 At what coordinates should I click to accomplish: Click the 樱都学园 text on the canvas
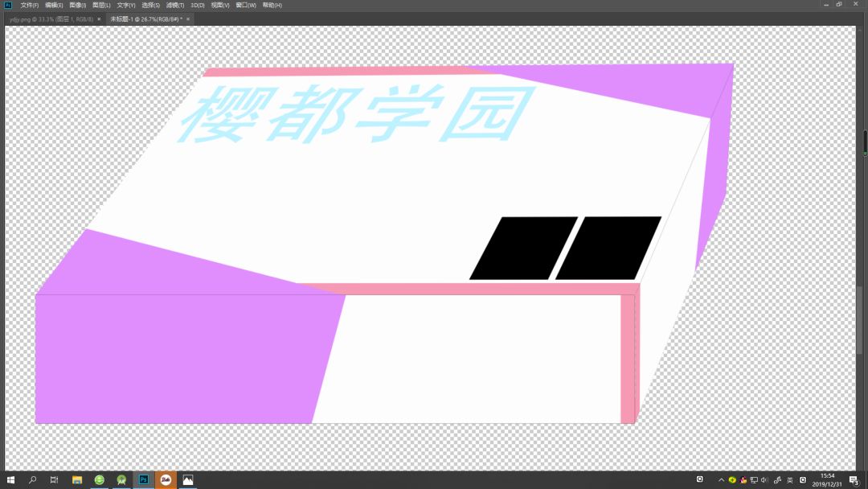357,113
